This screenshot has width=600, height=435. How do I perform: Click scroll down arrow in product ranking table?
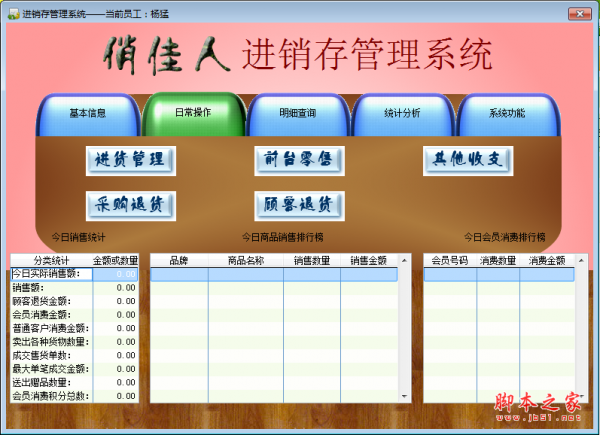(x=404, y=396)
